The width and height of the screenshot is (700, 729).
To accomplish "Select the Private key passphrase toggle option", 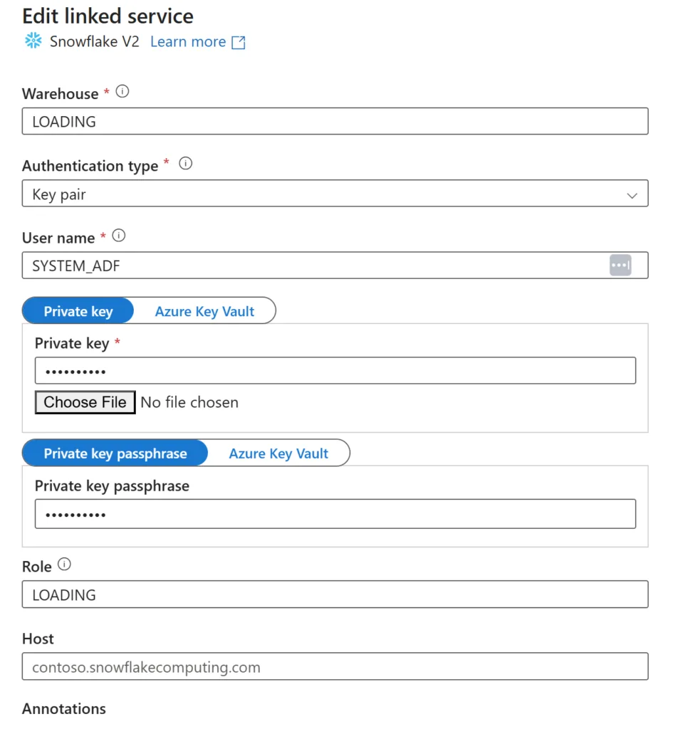I will point(115,453).
